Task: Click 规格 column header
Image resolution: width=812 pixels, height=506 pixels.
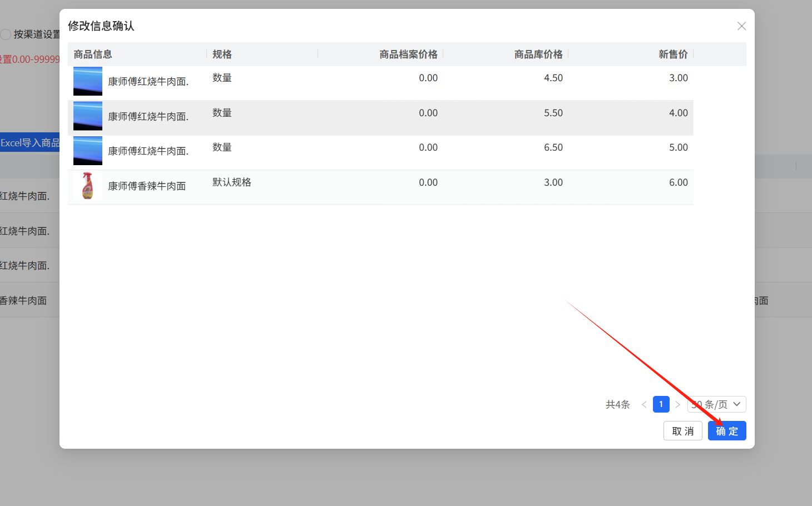Action: [x=222, y=54]
